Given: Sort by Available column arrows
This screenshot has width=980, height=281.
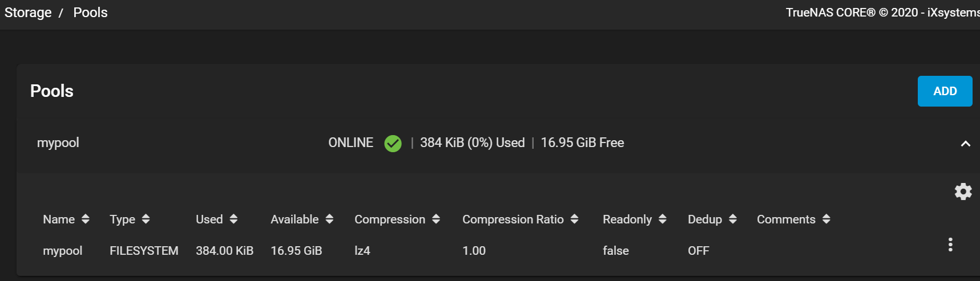Looking at the screenshot, I should [329, 219].
